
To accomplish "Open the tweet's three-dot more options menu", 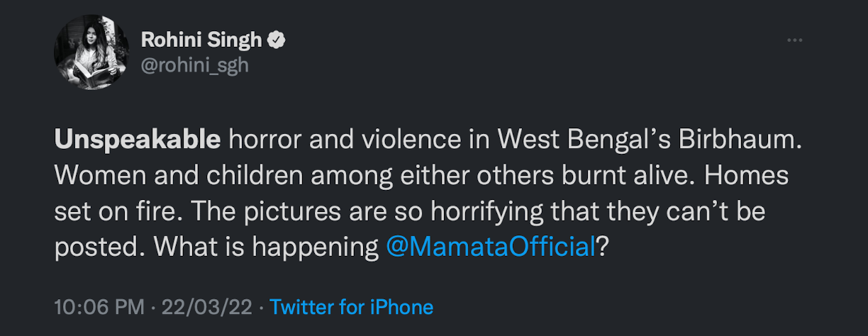I will (x=794, y=40).
